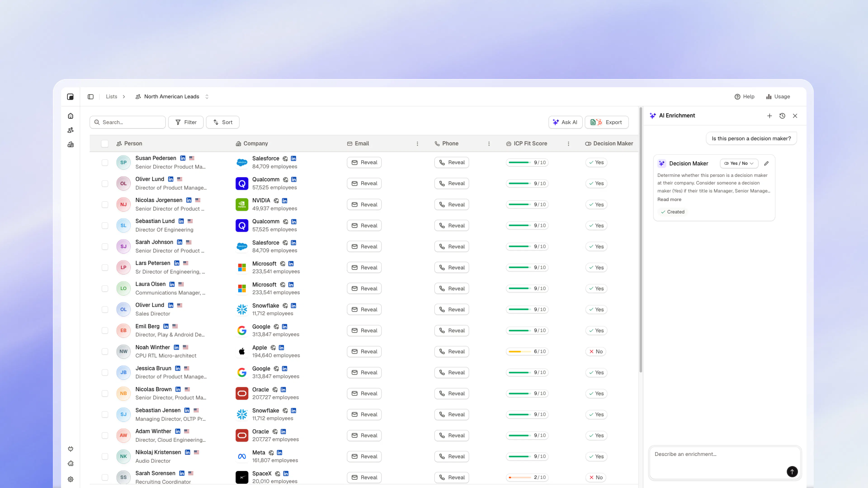Click the SP avatar for Susan Pedersen
The height and width of the screenshot is (488, 868).
point(124,163)
